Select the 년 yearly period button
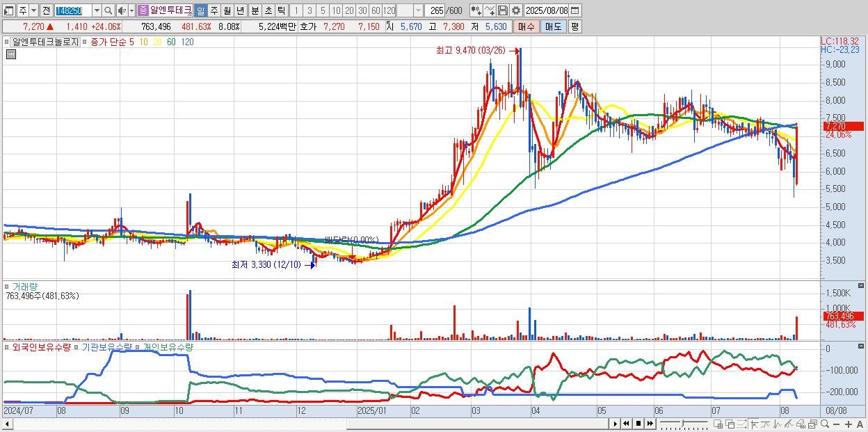The height and width of the screenshot is (432, 868). (x=240, y=10)
